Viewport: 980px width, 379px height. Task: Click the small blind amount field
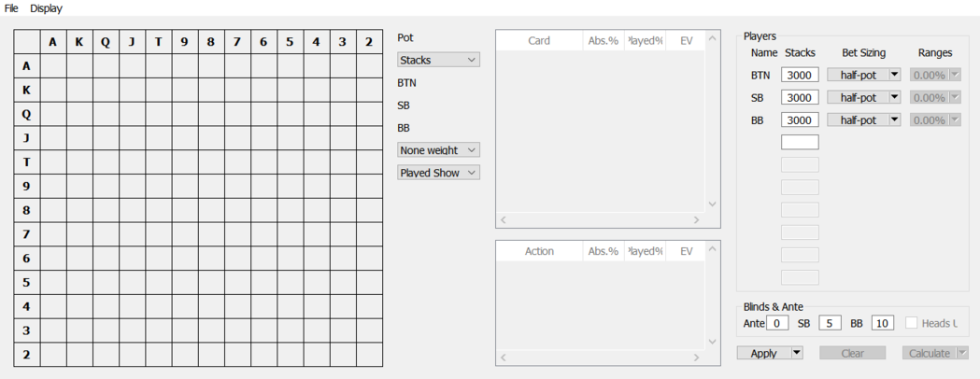[x=830, y=323]
